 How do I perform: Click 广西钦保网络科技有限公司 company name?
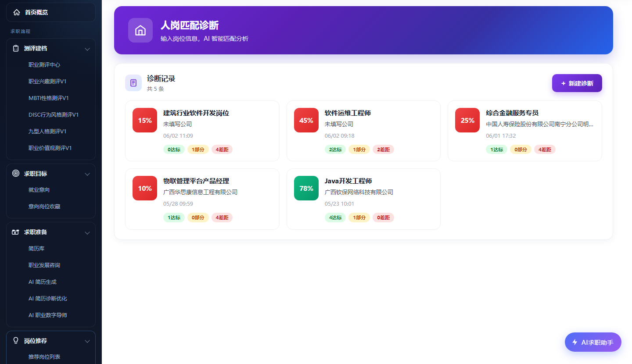(359, 192)
